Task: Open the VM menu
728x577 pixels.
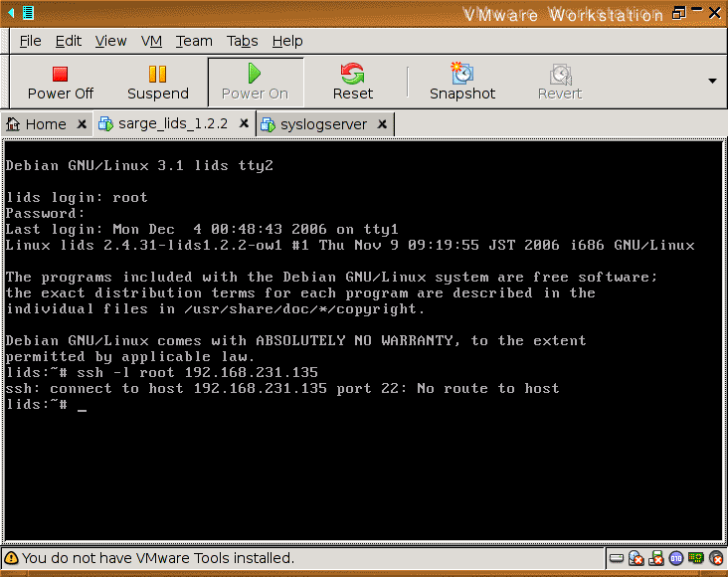Action: 151,41
